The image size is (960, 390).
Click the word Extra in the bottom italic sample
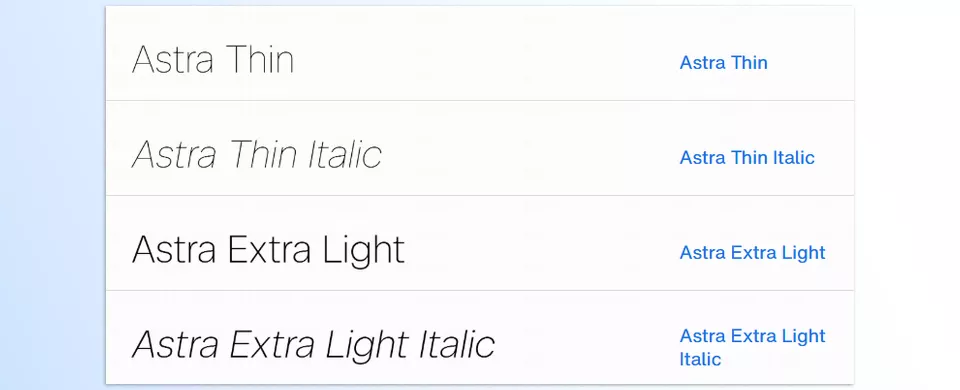tap(273, 345)
